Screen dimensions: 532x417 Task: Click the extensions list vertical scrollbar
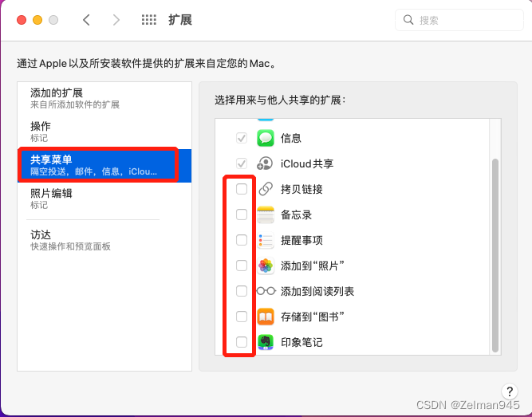[495, 255]
